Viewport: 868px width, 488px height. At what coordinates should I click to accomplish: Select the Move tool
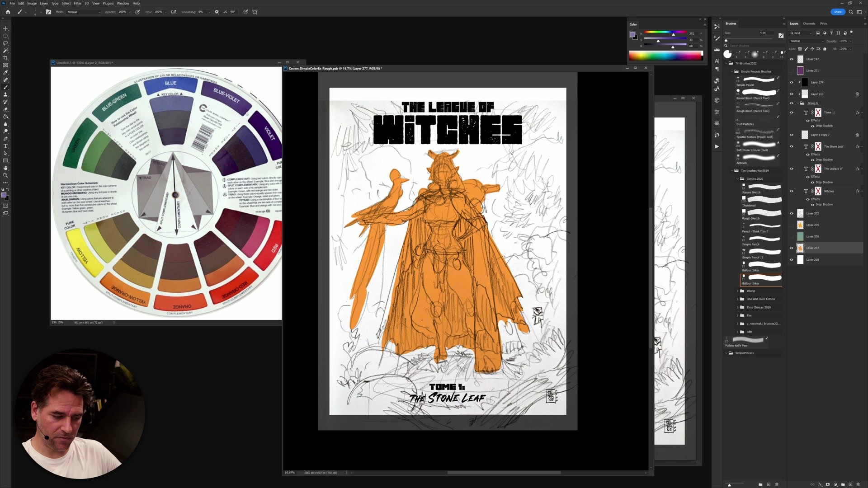(x=5, y=28)
